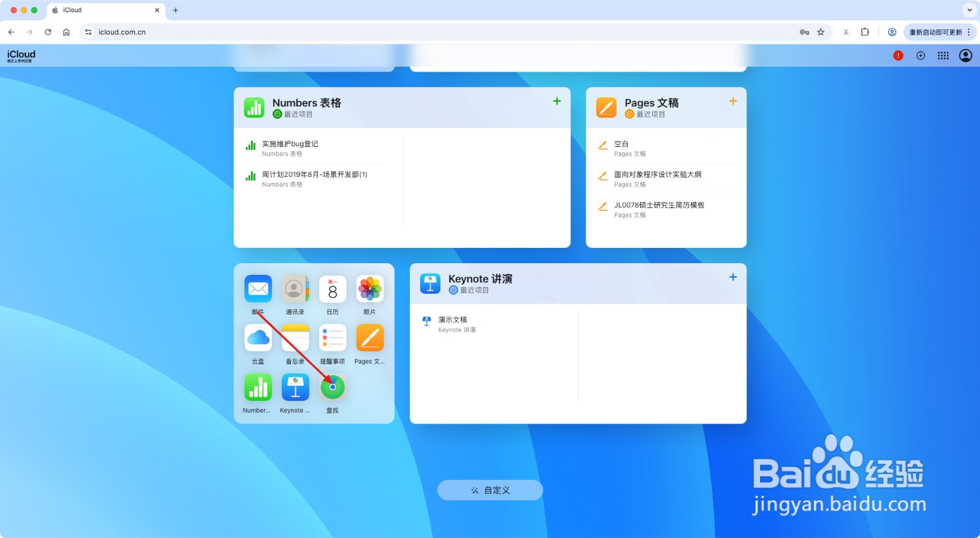980x538 pixels.
Task: Open the Pages app icon in the app grid
Action: tap(370, 338)
